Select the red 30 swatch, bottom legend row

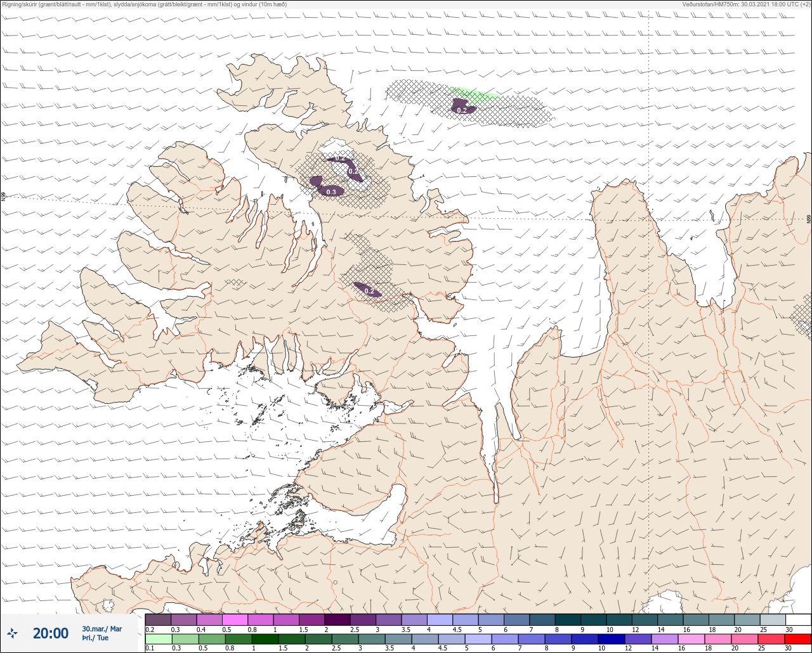798,639
